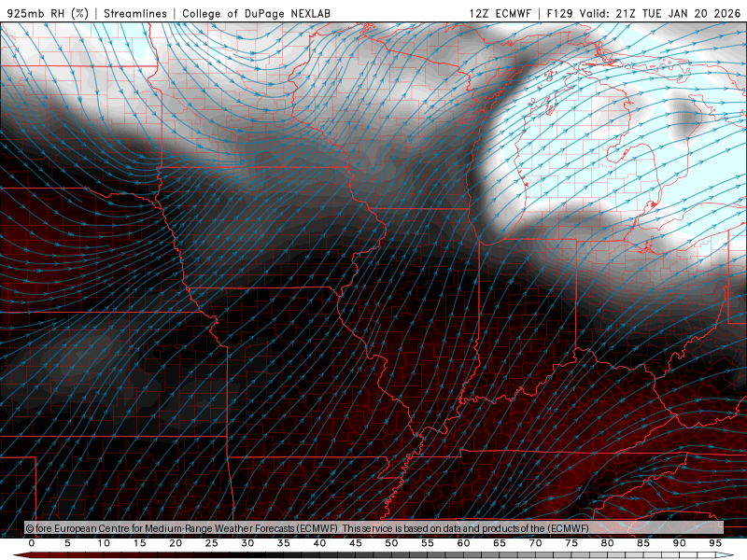The image size is (747, 560).
Task: Click the "20" value on the color scale
Action: click(176, 543)
